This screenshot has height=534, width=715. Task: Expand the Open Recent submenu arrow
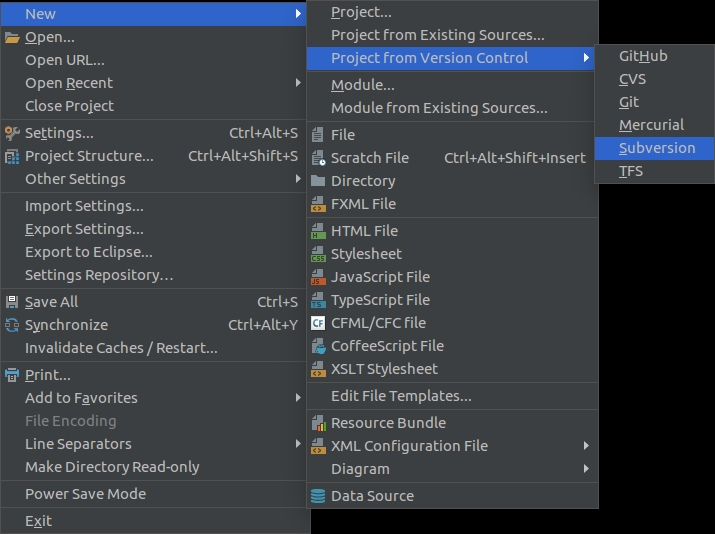pos(298,83)
